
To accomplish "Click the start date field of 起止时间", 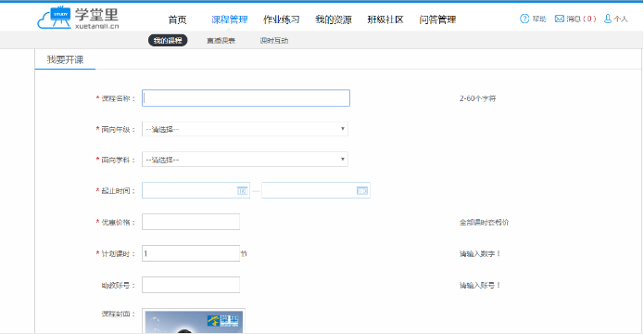I will pos(196,190).
